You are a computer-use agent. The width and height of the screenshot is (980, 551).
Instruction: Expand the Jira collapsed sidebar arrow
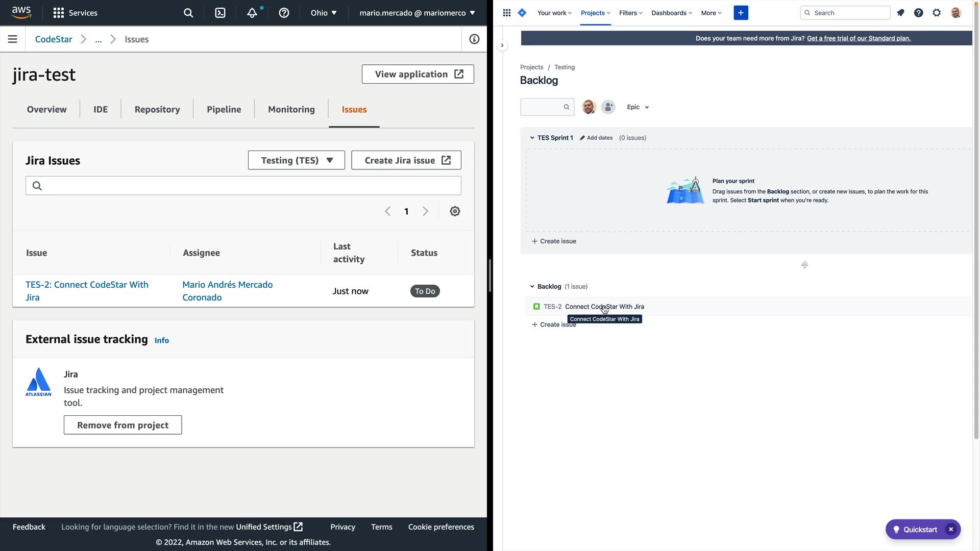click(x=502, y=45)
